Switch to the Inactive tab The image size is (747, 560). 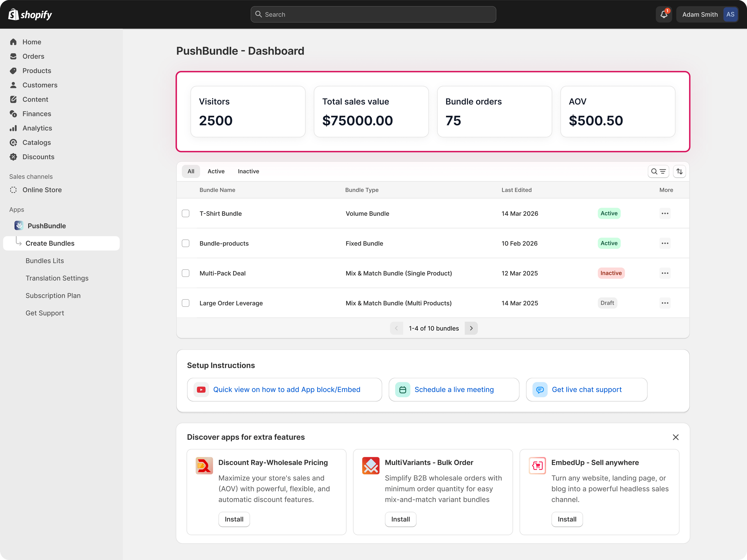(x=249, y=171)
